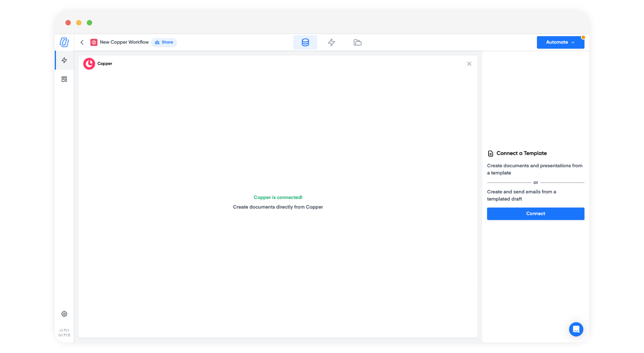Click the Copper logo in the panel header
The width and height of the screenshot is (644, 353).
point(89,64)
